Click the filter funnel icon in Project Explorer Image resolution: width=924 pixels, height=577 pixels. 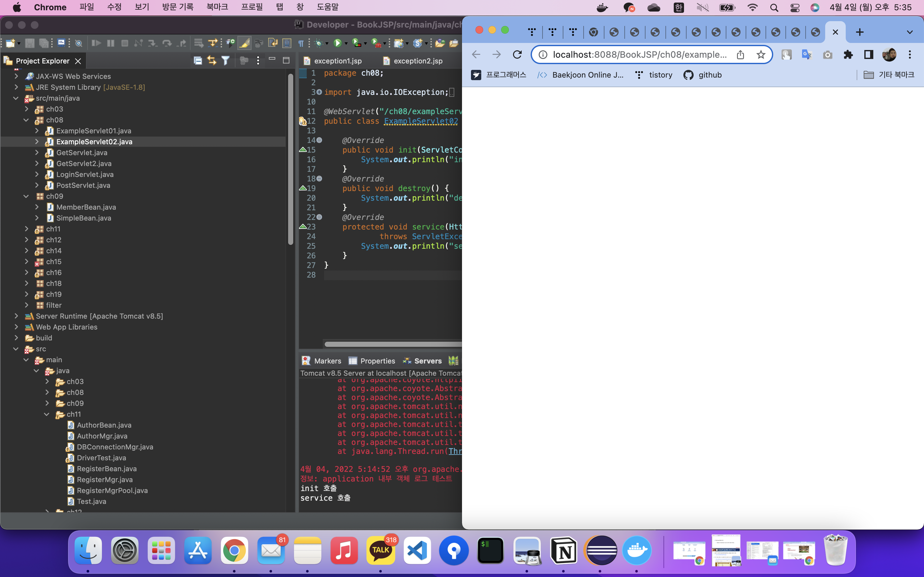click(226, 61)
